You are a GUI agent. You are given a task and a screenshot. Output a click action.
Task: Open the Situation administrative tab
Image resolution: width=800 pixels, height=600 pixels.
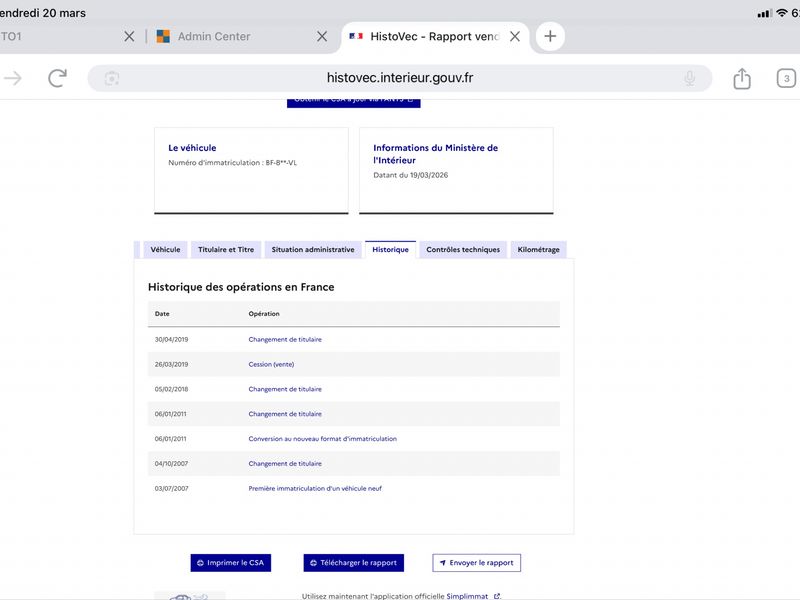click(x=312, y=250)
